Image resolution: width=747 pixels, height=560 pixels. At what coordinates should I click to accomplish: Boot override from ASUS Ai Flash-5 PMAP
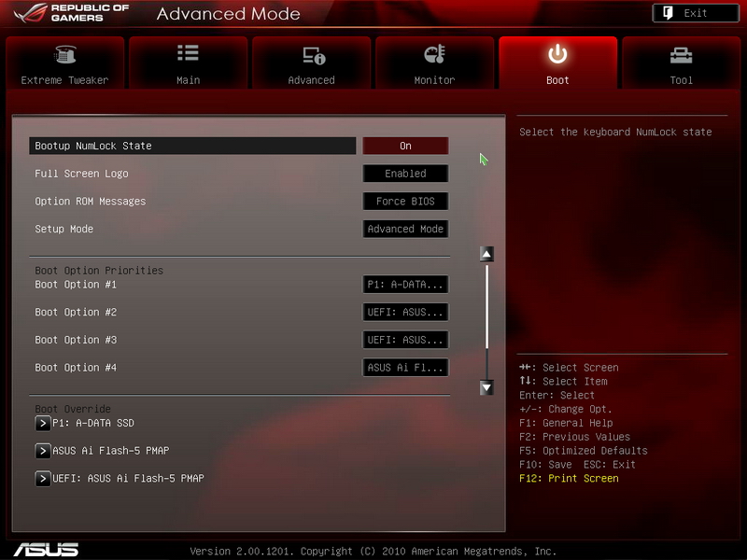coord(110,451)
